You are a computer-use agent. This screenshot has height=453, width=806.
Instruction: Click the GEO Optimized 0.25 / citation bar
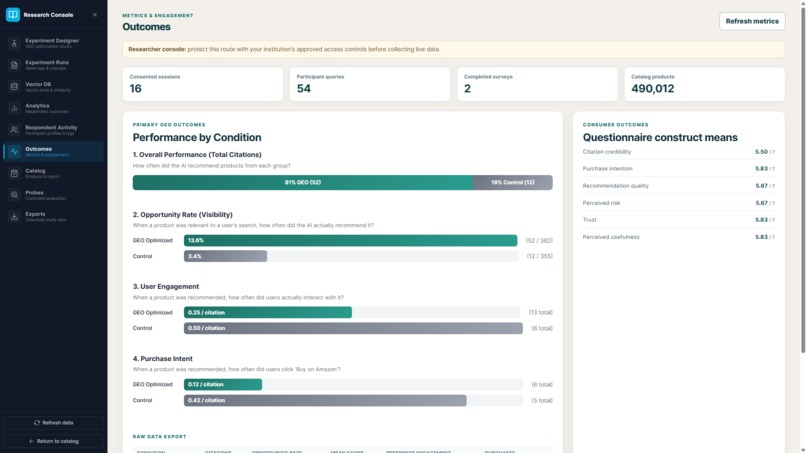[x=268, y=312]
